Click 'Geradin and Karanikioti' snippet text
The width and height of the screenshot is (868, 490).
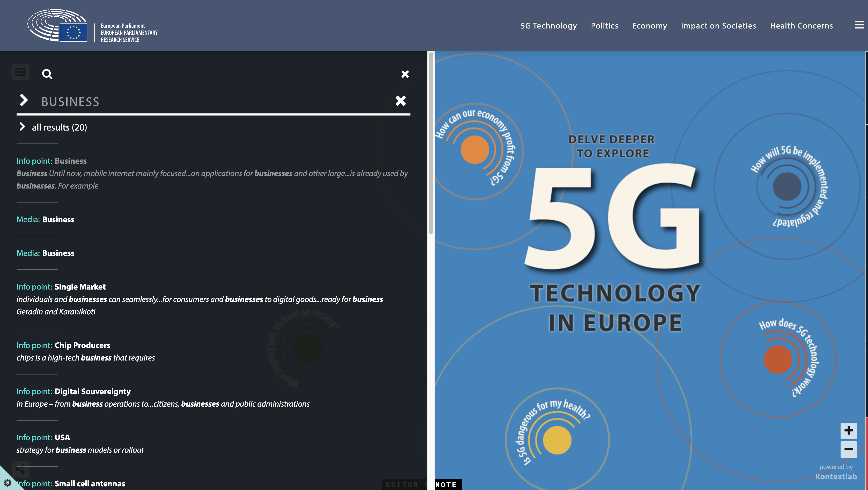[56, 312]
